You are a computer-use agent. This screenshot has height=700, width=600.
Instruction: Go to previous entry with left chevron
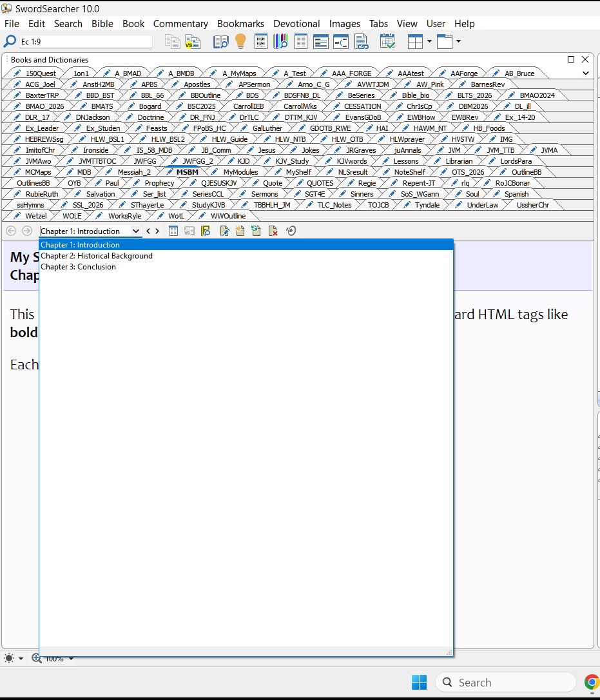pyautogui.click(x=148, y=231)
